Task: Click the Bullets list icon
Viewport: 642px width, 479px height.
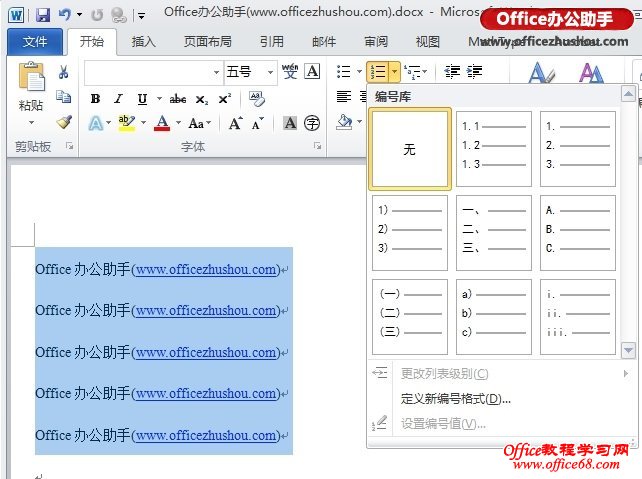Action: [344, 72]
